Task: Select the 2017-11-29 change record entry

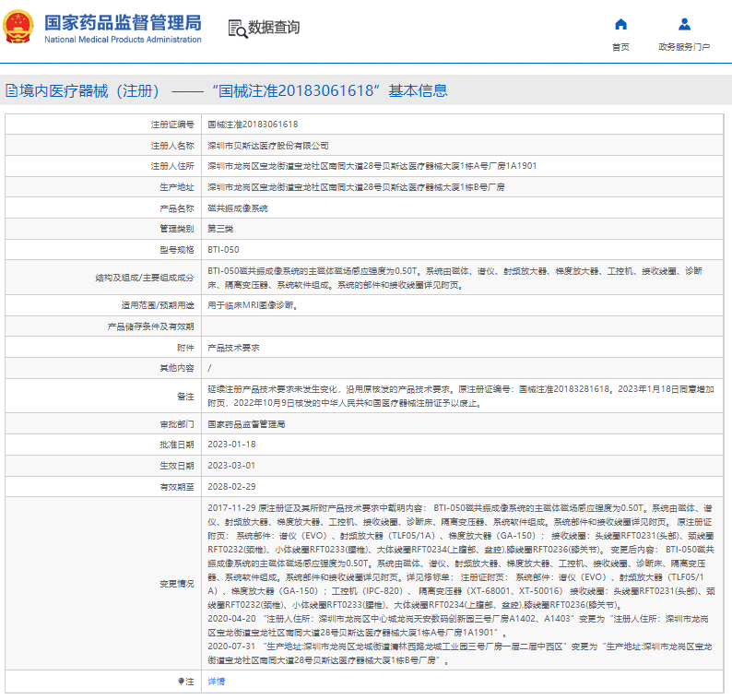Action: point(461,556)
